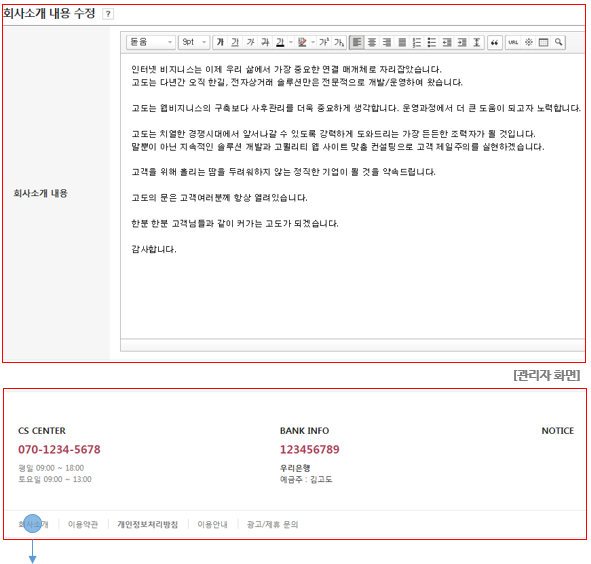
Task: Toggle bold text formatting
Action: pos(220,42)
